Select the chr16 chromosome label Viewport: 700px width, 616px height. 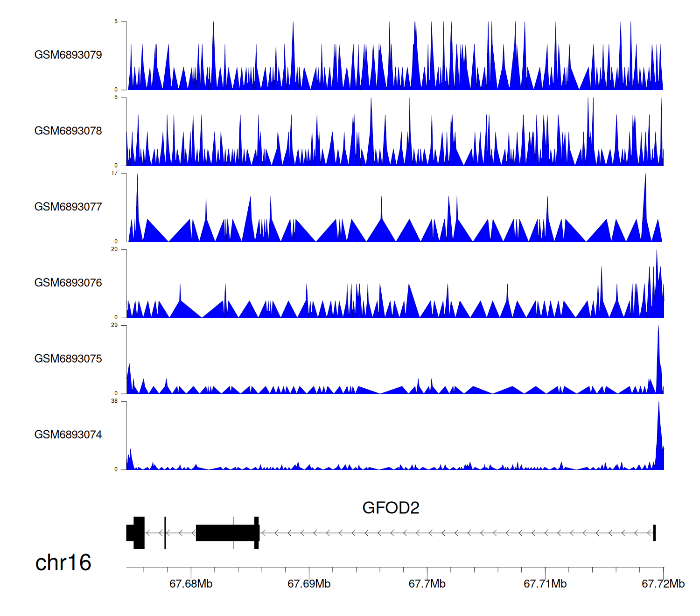click(63, 563)
